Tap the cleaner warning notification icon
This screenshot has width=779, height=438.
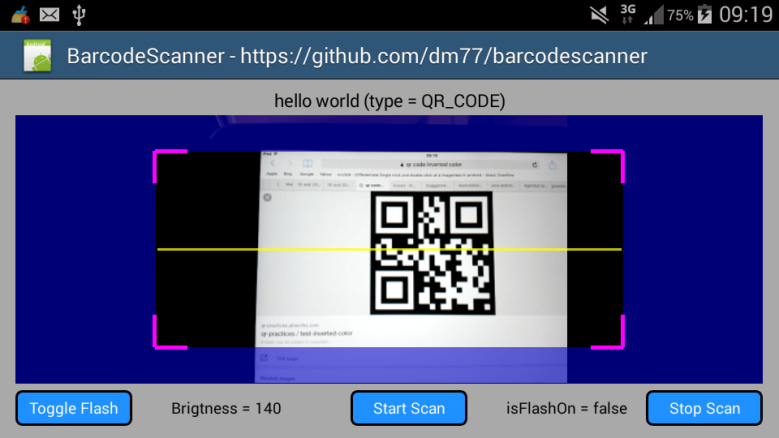[20, 15]
